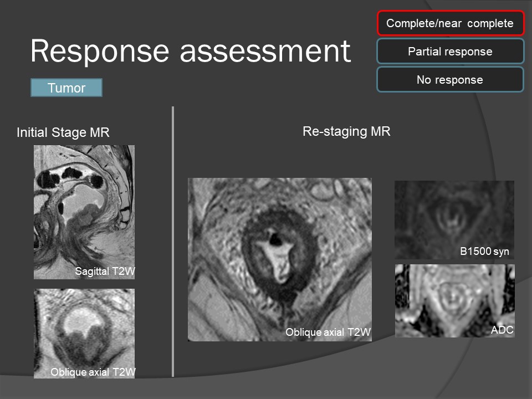Image resolution: width=532 pixels, height=399 pixels.
Task: Click the Sagittal T2W caption text
Action: 105,272
